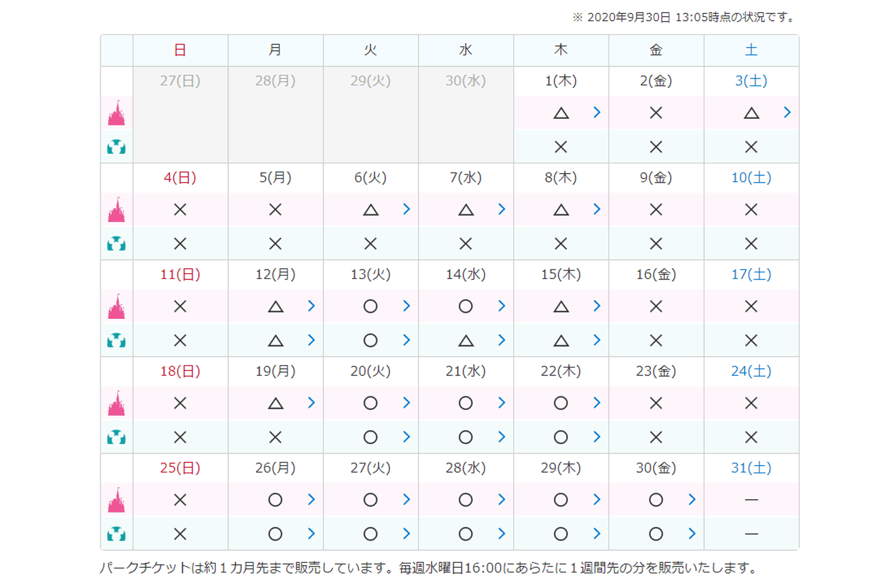Click the date label 23(金)

[656, 372]
